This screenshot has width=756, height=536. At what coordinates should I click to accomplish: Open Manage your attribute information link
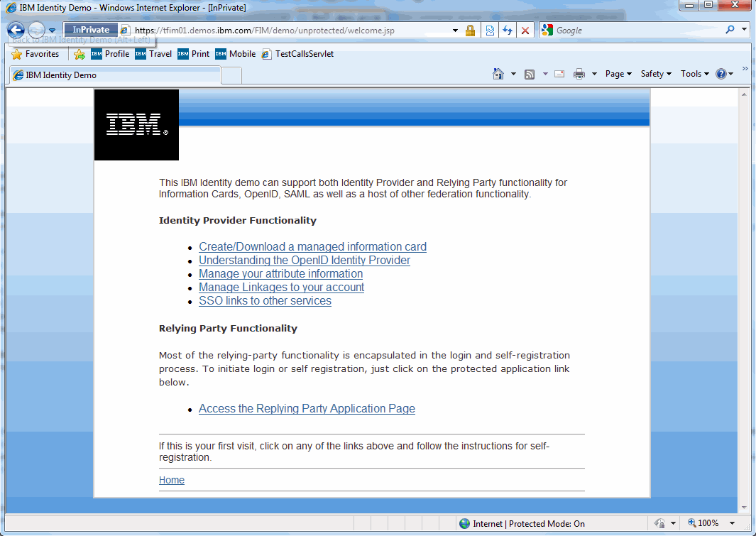tap(280, 274)
